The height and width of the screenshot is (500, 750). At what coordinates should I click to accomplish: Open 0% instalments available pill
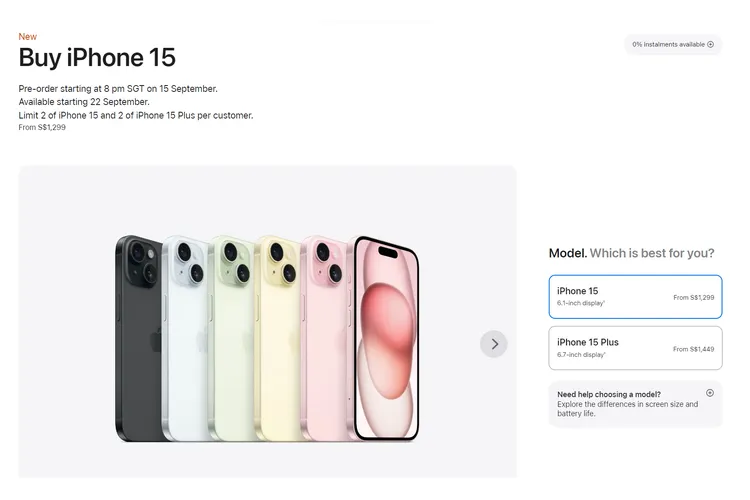673,44
